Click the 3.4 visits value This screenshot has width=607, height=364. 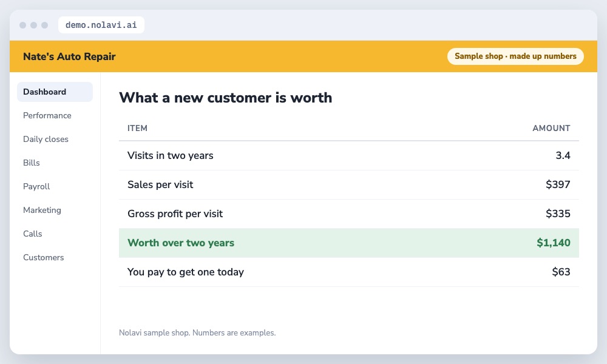[563, 155]
